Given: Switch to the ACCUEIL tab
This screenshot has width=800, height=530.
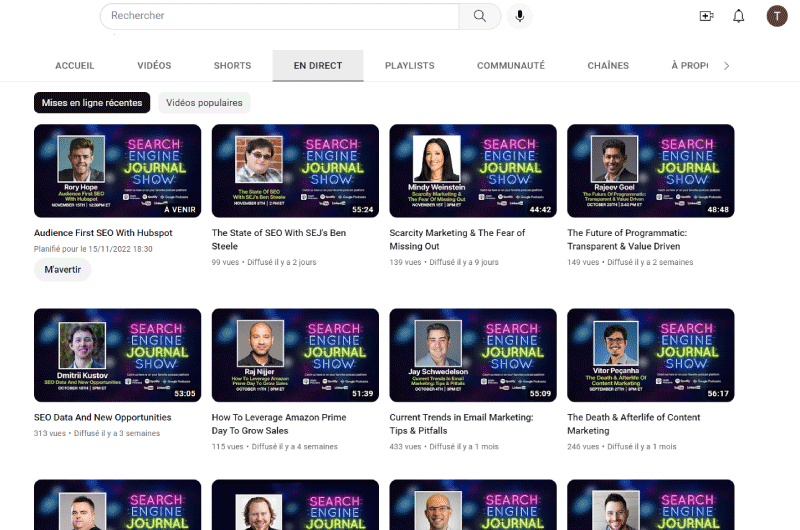Looking at the screenshot, I should [74, 66].
